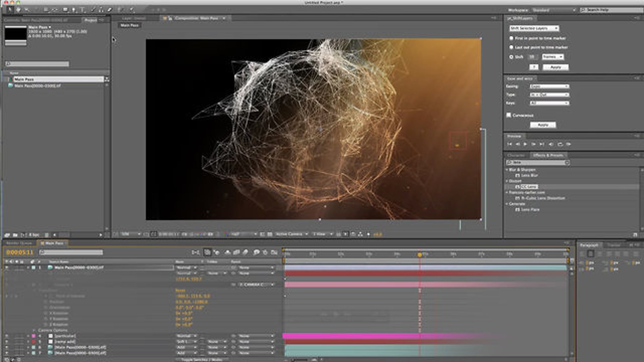This screenshot has height=362, width=644.
Task: Switch to the Character panel tab
Action: coord(516,155)
